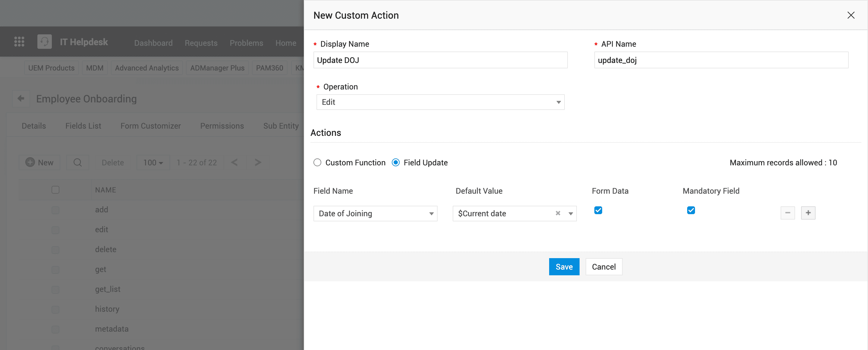868x350 pixels.
Task: Open the PAM360 shortcut
Action: 269,68
